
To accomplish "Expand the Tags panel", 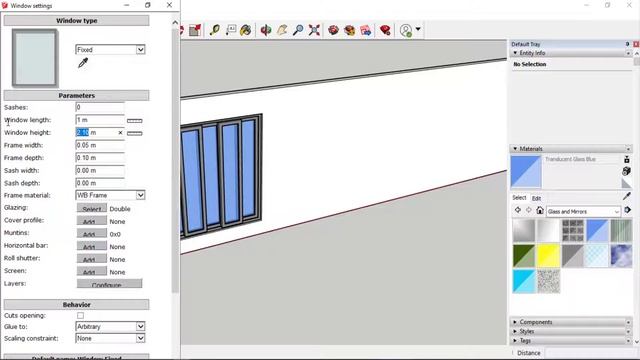I will click(x=515, y=340).
